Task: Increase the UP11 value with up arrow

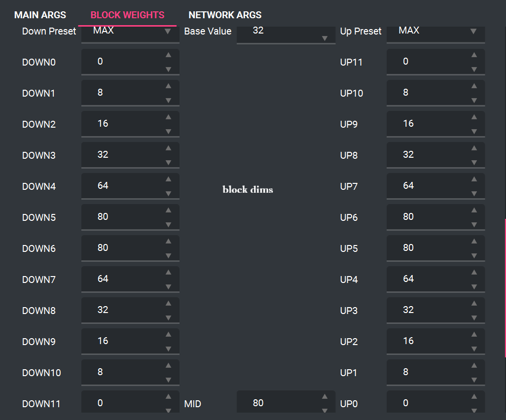Action: coord(474,55)
